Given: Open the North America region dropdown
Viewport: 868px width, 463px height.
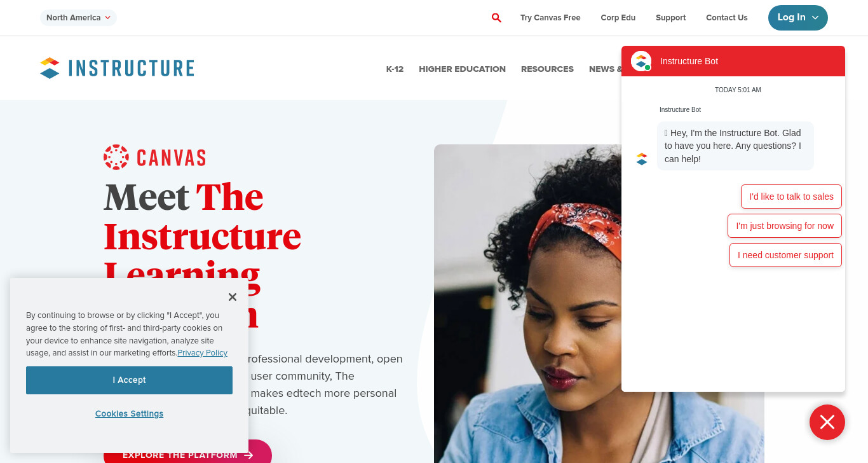Looking at the screenshot, I should point(78,18).
